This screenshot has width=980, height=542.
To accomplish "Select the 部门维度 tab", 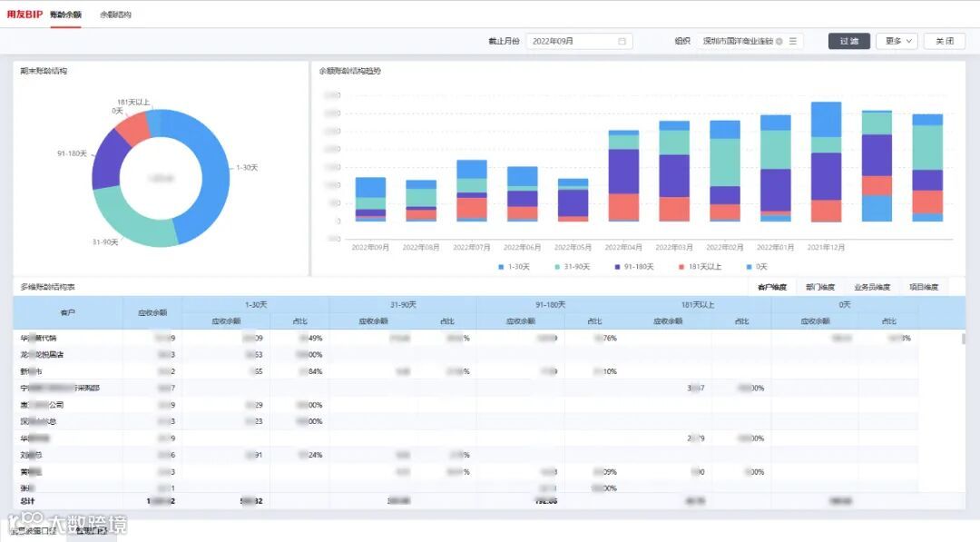I will click(820, 287).
